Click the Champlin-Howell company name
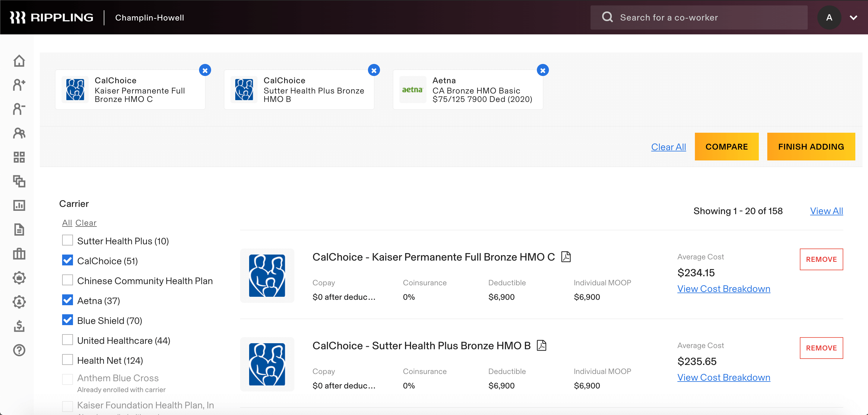 click(x=150, y=18)
